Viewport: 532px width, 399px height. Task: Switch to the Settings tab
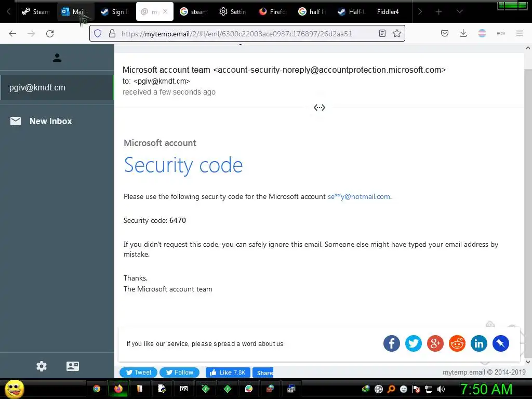pos(233,12)
